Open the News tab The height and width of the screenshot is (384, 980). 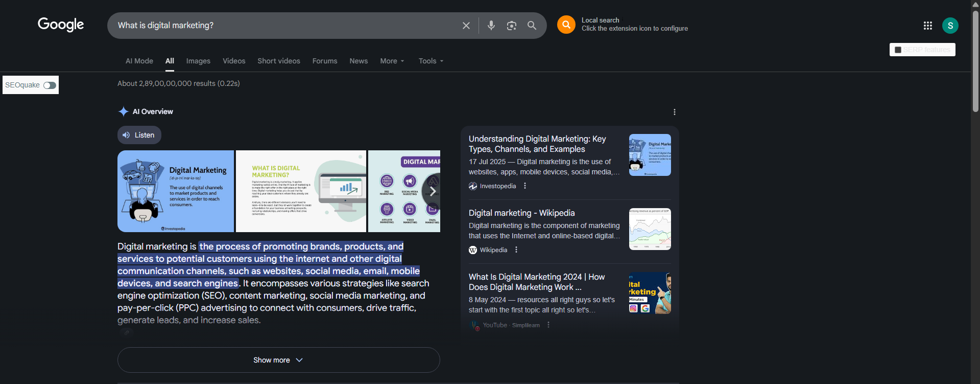pos(358,61)
